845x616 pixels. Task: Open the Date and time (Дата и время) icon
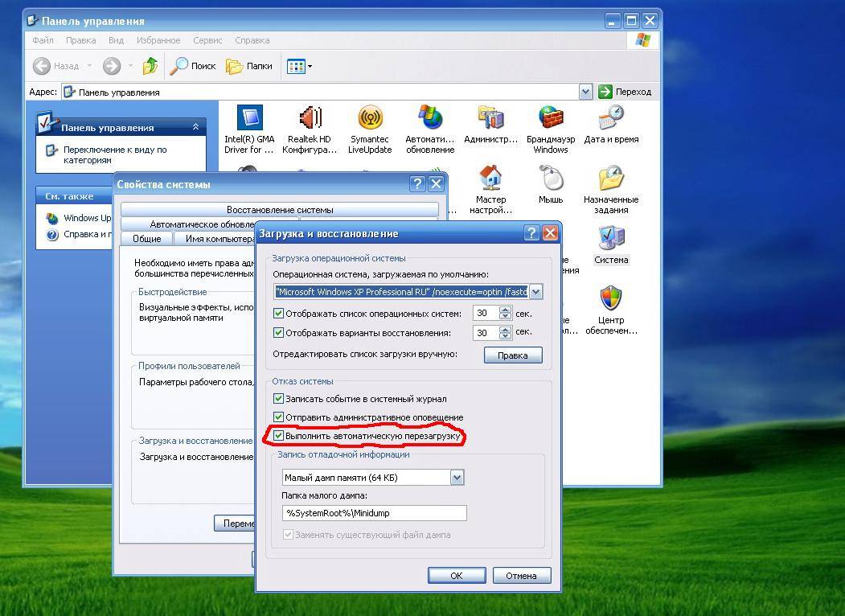(x=611, y=125)
